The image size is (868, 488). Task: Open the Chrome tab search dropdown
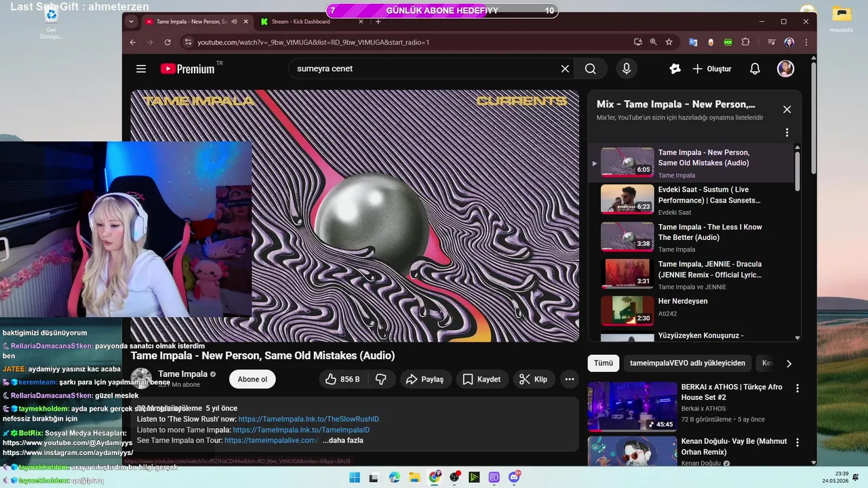pos(131,22)
